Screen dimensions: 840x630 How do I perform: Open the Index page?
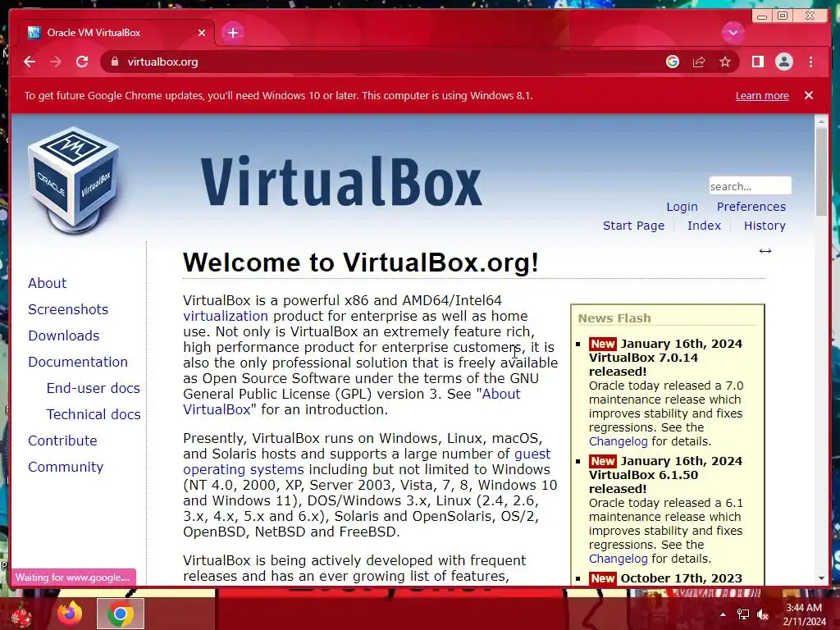pyautogui.click(x=704, y=226)
